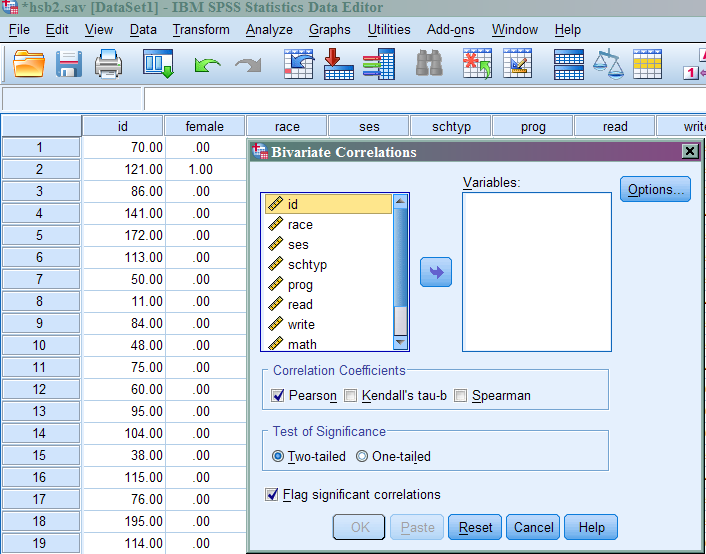Click scale ruler icon beside race
706x554 pixels.
click(x=276, y=224)
